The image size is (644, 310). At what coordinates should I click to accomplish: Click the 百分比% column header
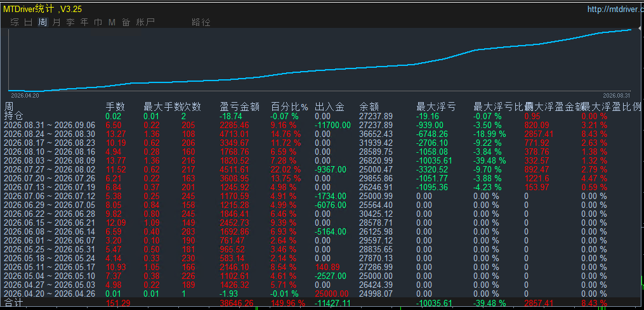(289, 107)
